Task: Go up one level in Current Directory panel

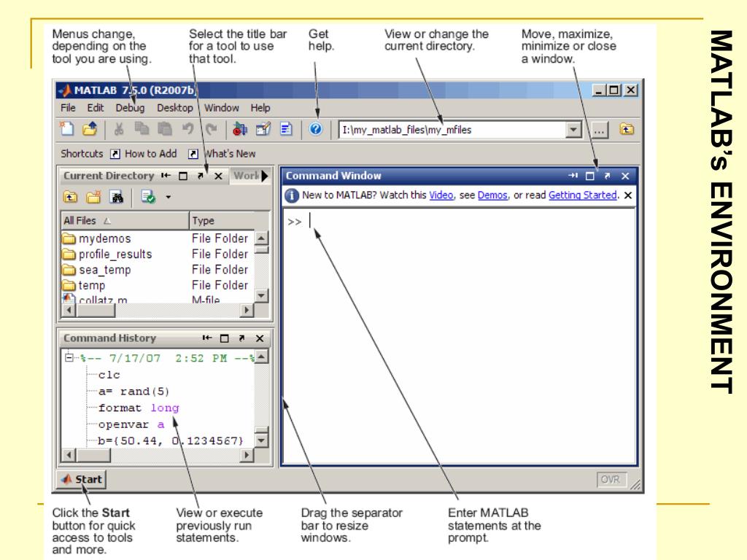Action: (x=70, y=197)
